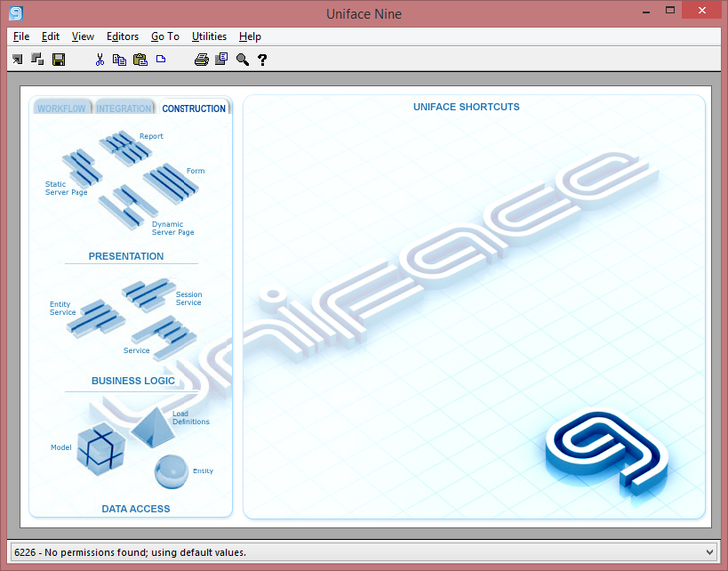Open the Model cube icon
The image size is (728, 571).
click(x=101, y=449)
